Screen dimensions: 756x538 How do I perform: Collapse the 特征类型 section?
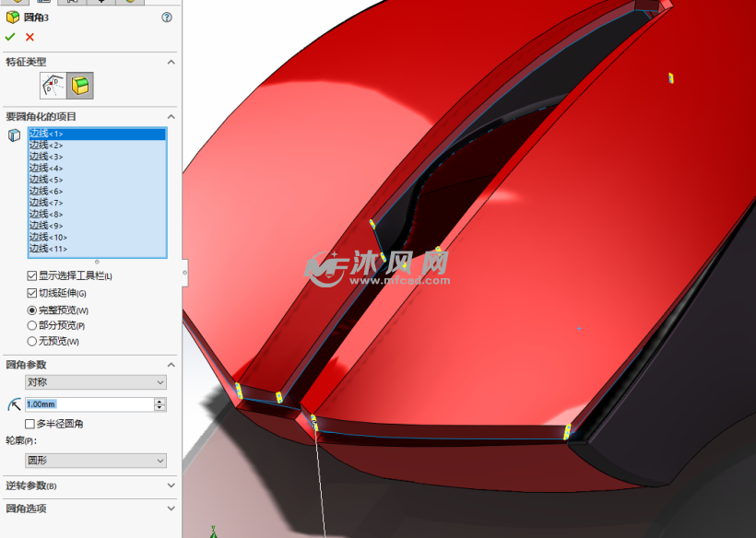click(x=171, y=62)
